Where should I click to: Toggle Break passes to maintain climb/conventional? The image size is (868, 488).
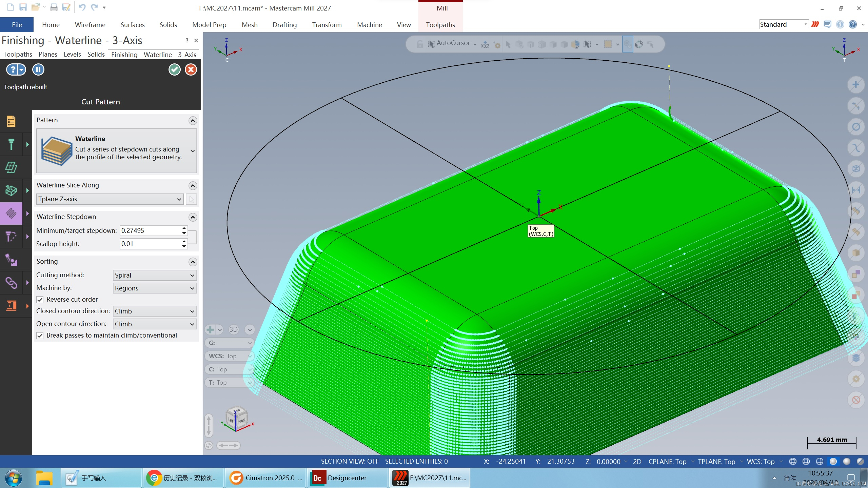point(40,335)
